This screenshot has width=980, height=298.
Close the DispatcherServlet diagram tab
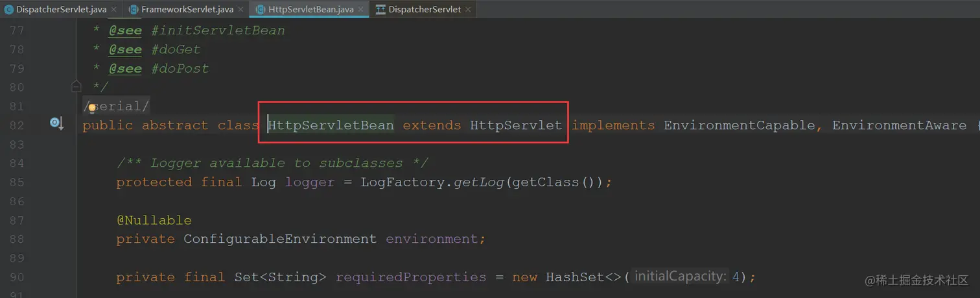click(469, 10)
